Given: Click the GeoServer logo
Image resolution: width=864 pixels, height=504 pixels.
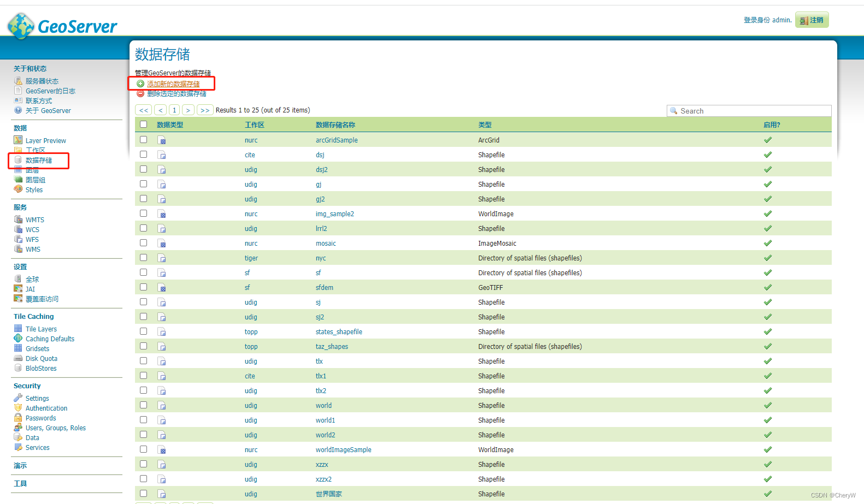Looking at the screenshot, I should [62, 26].
